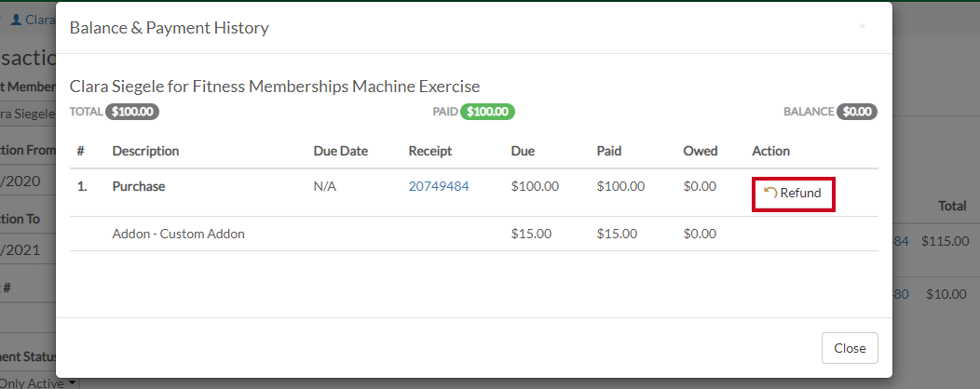Viewport: 980px width, 389px height.
Task: Click the PAID $100.00 green badge
Action: pos(487,112)
